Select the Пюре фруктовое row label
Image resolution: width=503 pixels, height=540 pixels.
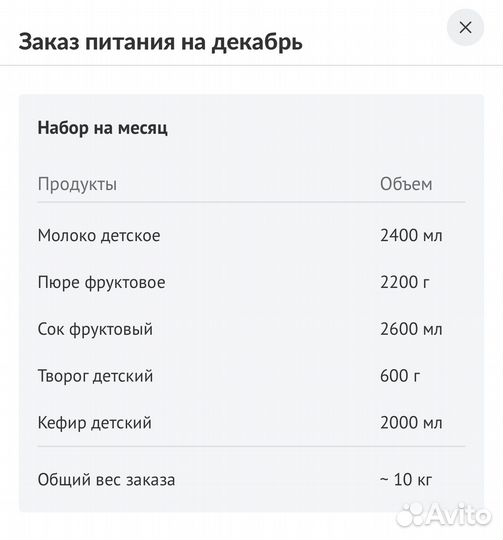[x=102, y=283]
